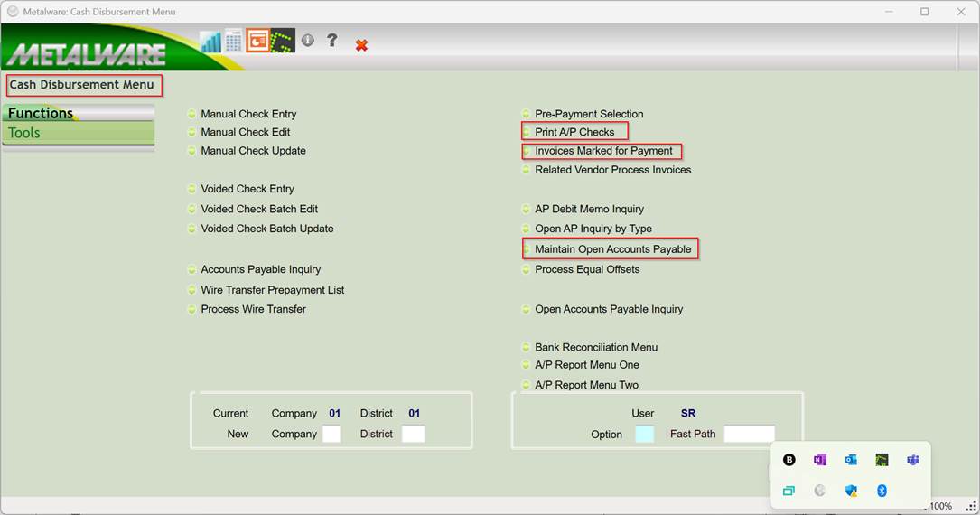Click the black B icon in system tray
980x515 pixels.
point(789,460)
